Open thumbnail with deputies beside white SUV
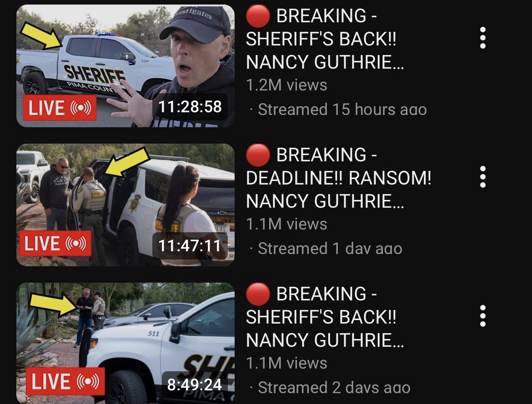The height and width of the screenshot is (404, 532). (x=125, y=205)
